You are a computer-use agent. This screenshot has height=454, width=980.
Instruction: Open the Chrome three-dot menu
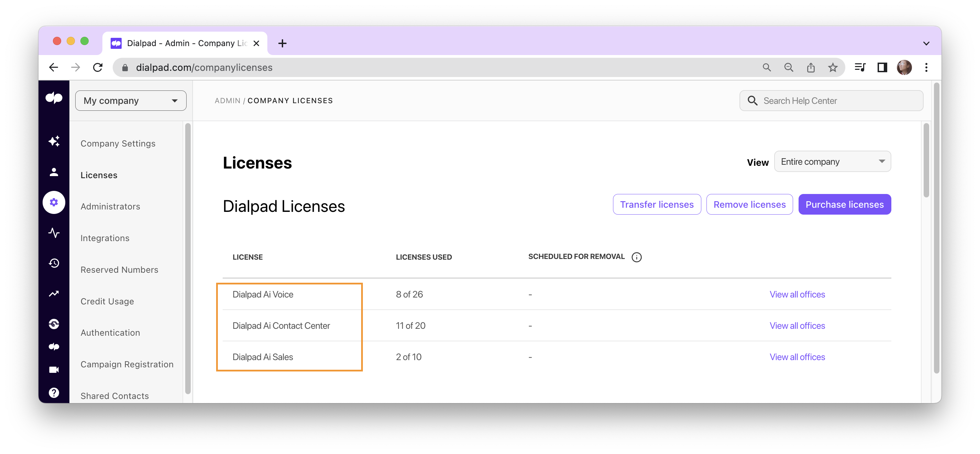tap(926, 67)
